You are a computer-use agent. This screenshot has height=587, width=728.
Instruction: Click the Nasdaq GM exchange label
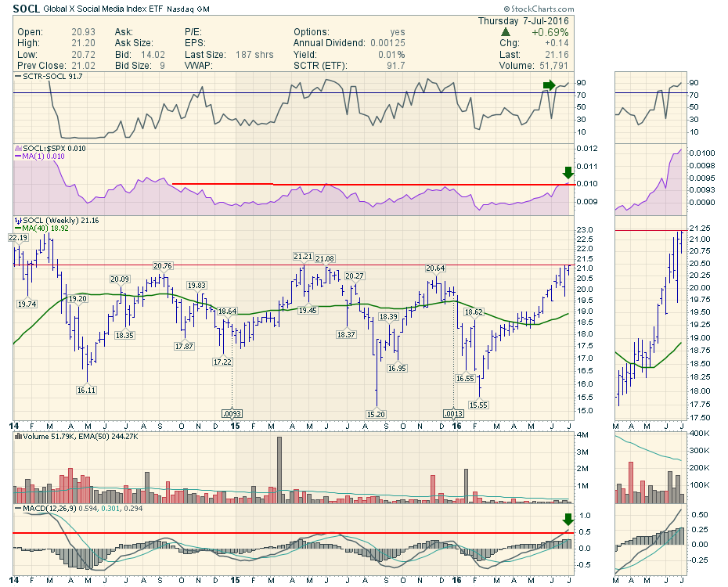click(x=188, y=9)
